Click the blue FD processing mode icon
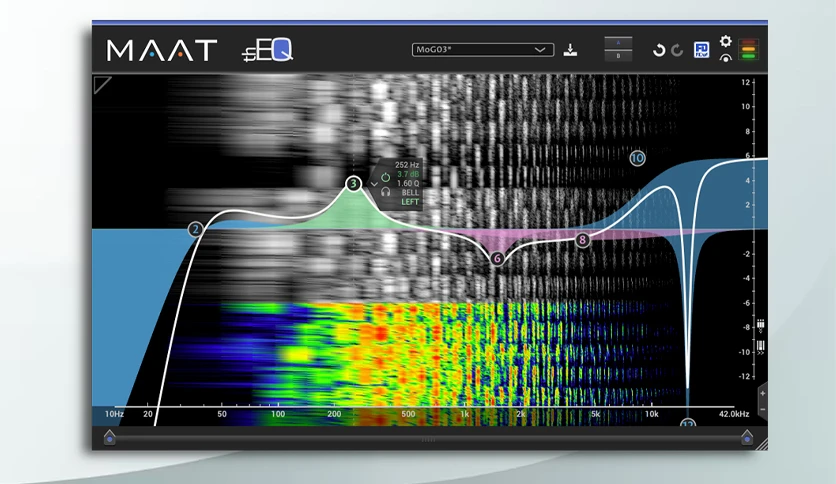Viewport: 836px width, 484px height. pos(701,50)
